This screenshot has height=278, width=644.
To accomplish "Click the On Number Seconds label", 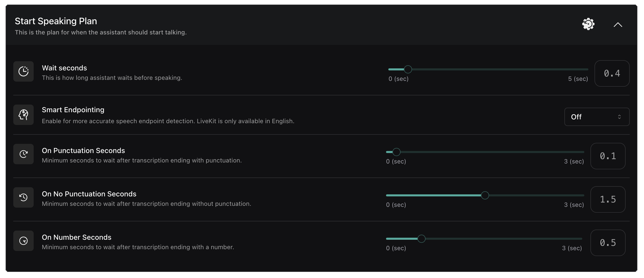I will tap(77, 237).
